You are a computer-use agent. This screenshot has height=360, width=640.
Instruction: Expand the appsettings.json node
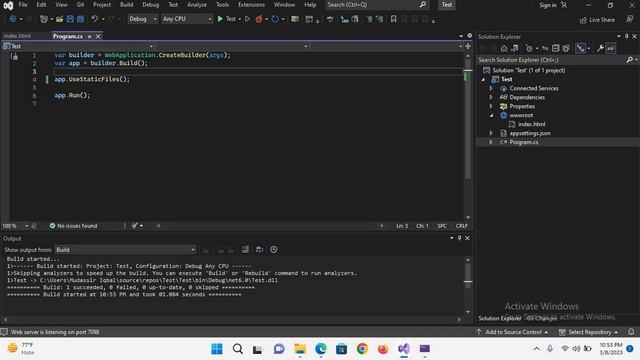[x=491, y=133]
